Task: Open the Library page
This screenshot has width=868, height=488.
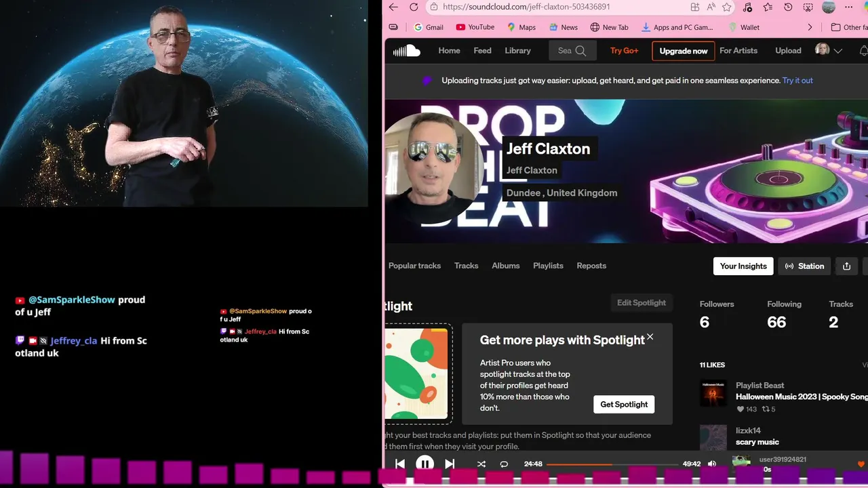Action: 517,51
